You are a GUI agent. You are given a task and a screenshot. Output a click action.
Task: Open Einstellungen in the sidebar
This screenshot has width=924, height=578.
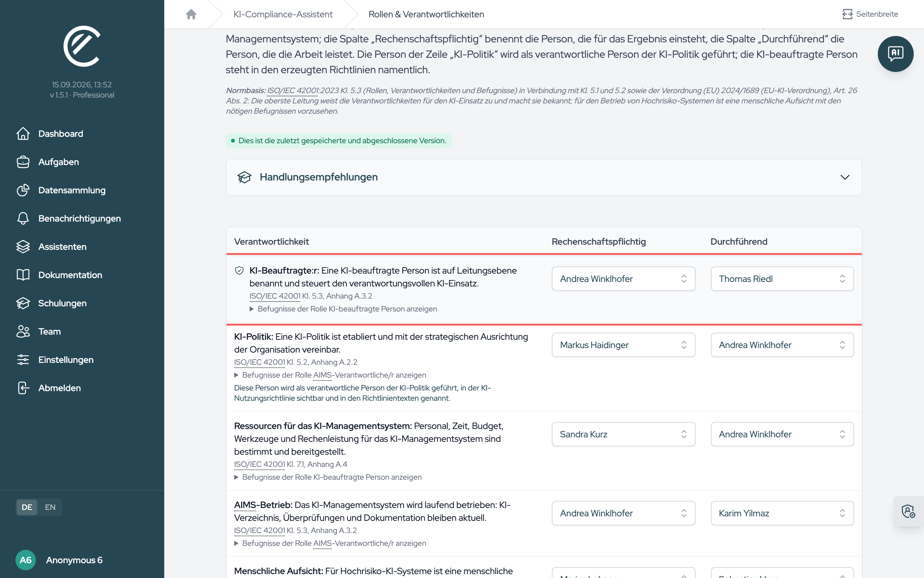tap(66, 360)
